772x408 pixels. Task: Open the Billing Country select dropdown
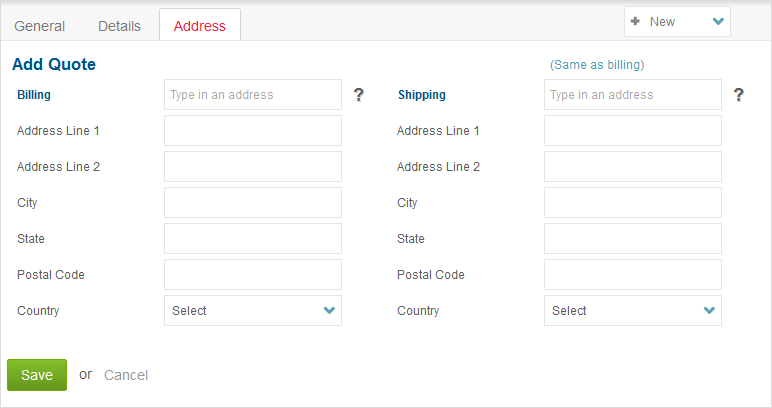253,311
